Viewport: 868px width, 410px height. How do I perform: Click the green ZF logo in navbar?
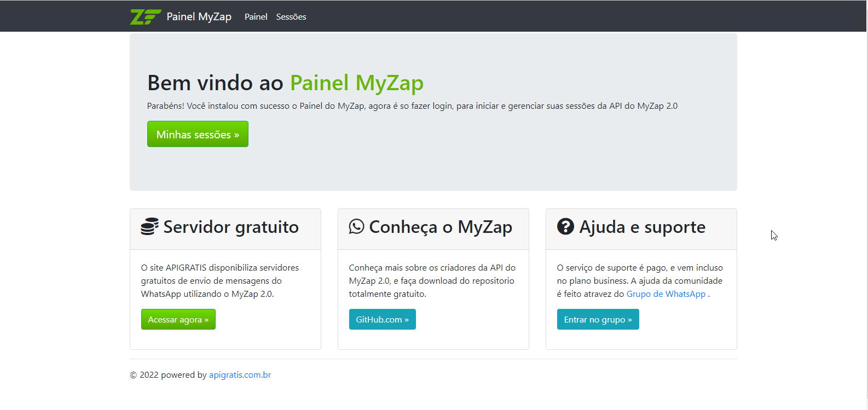(x=146, y=16)
